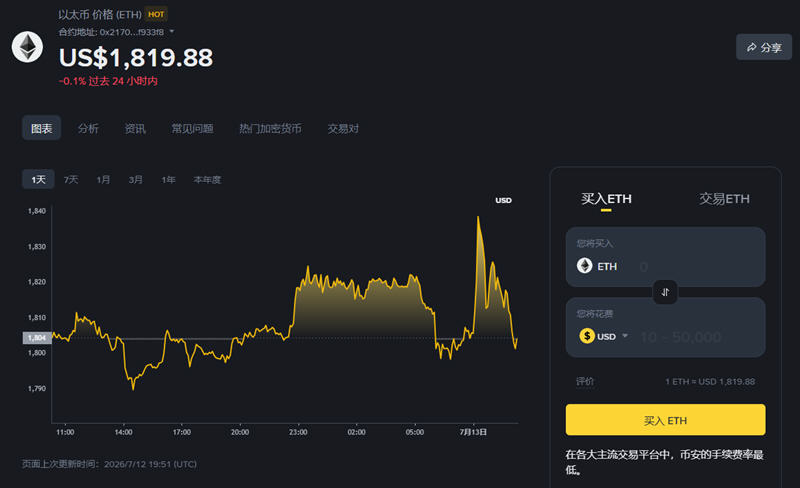Image resolution: width=800 pixels, height=488 pixels.
Task: Click the Ethereum logo beside the price
Action: [x=28, y=47]
